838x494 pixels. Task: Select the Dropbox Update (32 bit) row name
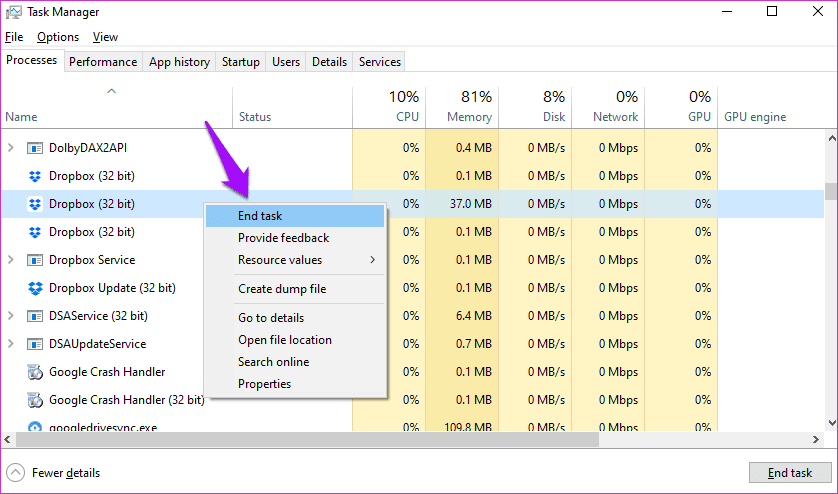pos(112,288)
